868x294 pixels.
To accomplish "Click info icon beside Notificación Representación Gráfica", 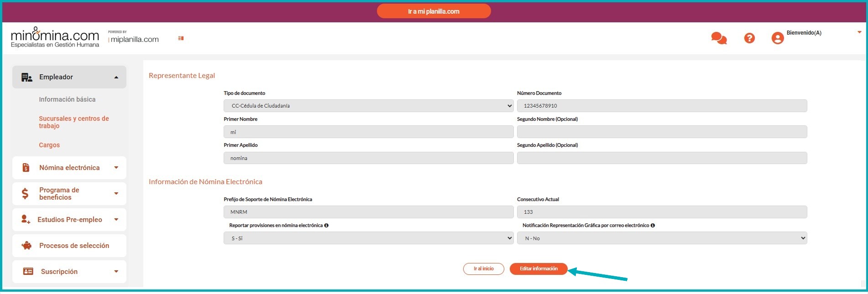I will coord(653,226).
